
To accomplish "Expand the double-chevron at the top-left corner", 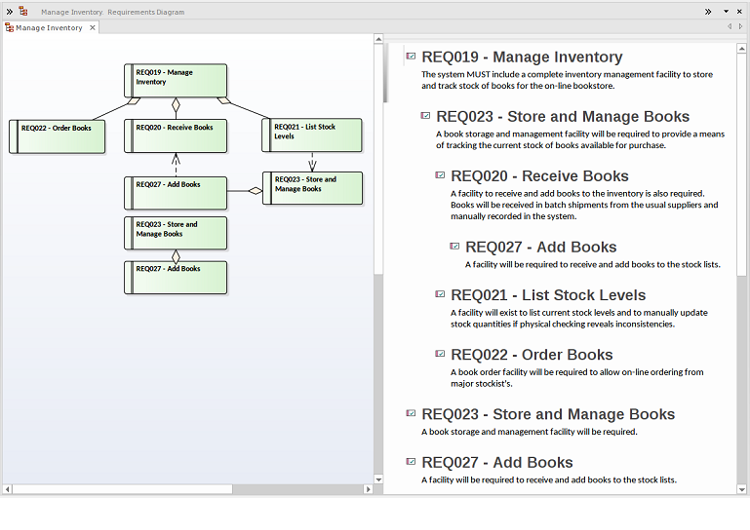I will (x=8, y=11).
